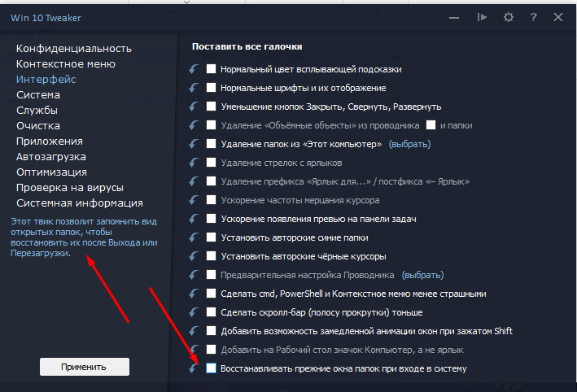Click (выбрать) next to «Этот компьютер» folders
The height and width of the screenshot is (392, 577).
(x=409, y=144)
